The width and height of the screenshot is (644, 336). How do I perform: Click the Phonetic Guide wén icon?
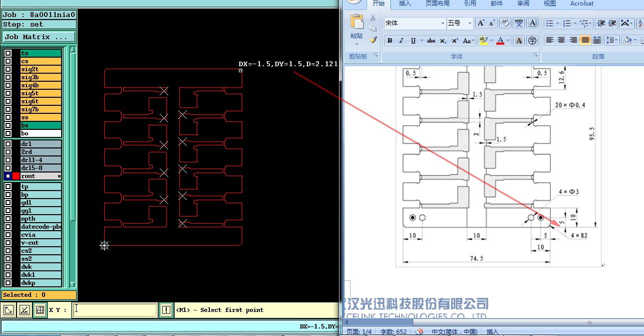click(519, 23)
